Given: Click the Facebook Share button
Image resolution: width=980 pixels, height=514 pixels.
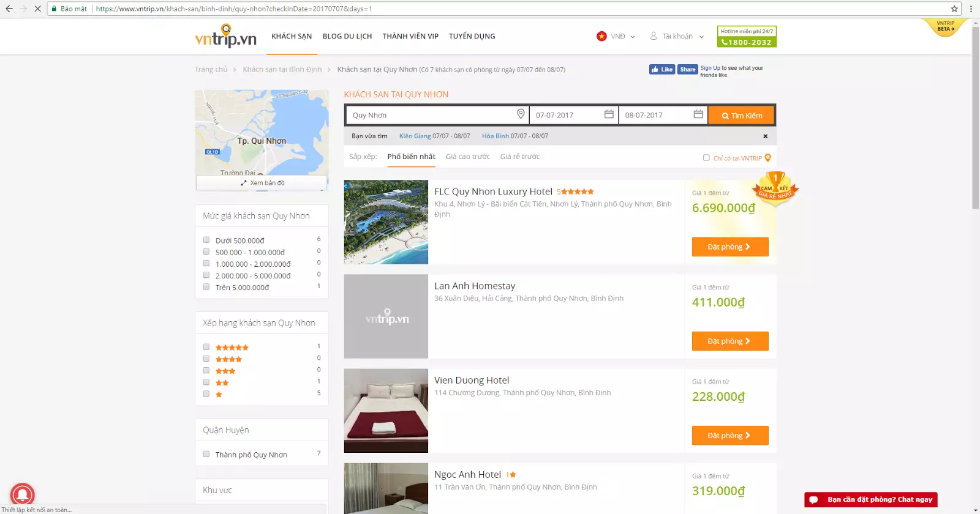Looking at the screenshot, I should tap(687, 69).
